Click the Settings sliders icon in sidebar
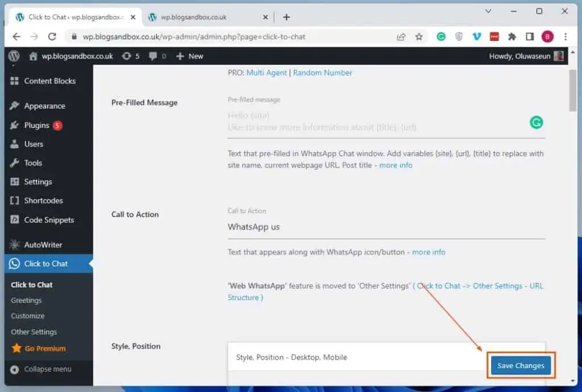This screenshot has width=582, height=392. [x=16, y=182]
